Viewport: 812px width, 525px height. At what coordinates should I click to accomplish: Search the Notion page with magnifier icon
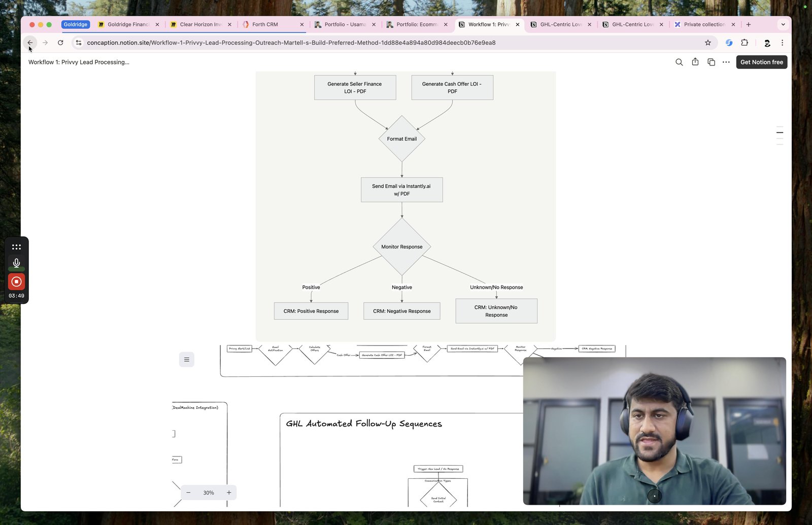pos(679,62)
